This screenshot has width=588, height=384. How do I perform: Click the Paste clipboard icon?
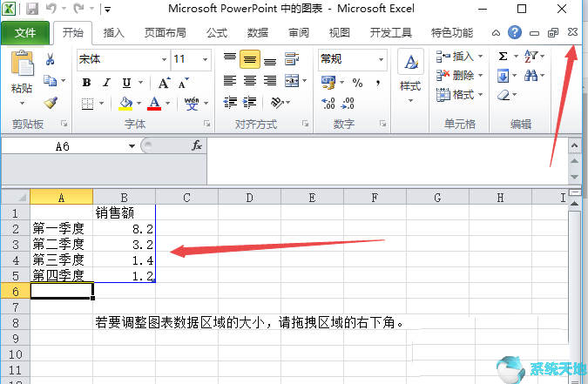point(22,64)
